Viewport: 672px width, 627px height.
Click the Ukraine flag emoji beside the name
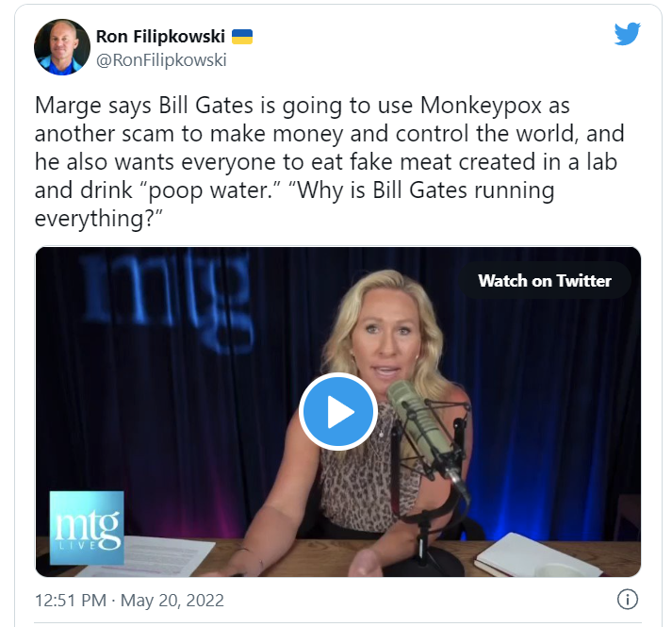[x=242, y=37]
